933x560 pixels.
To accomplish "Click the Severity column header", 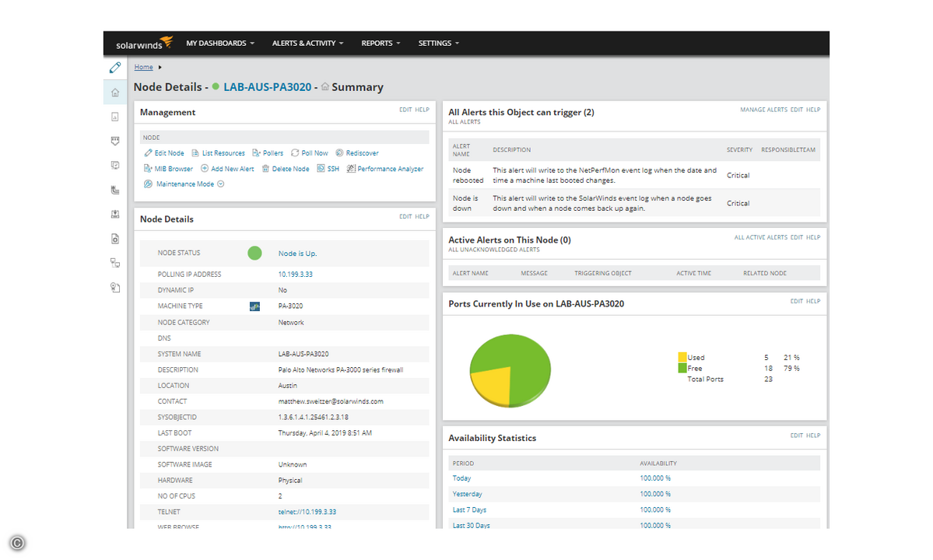I will point(739,150).
